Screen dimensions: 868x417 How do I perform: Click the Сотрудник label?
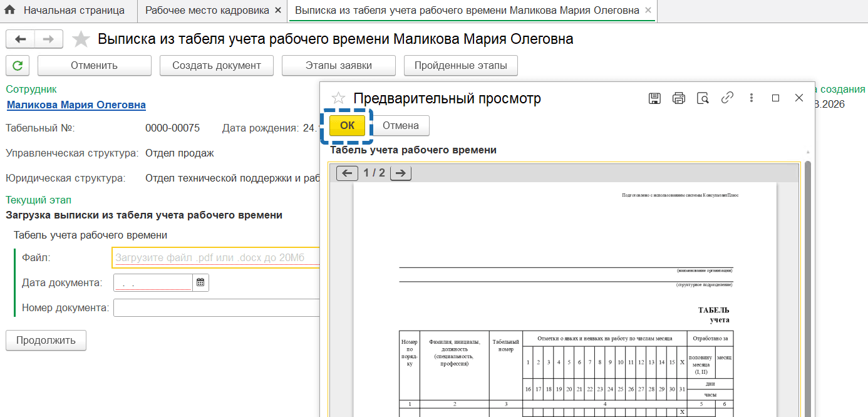[31, 90]
